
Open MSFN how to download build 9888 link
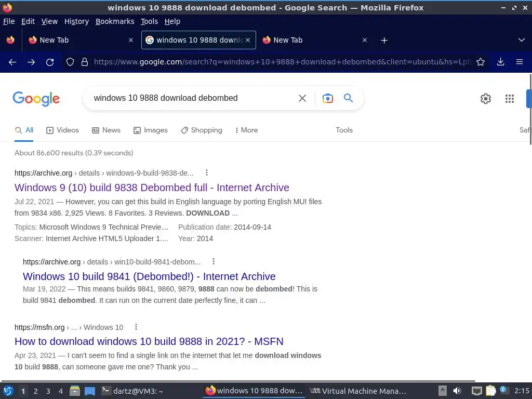coord(149,341)
